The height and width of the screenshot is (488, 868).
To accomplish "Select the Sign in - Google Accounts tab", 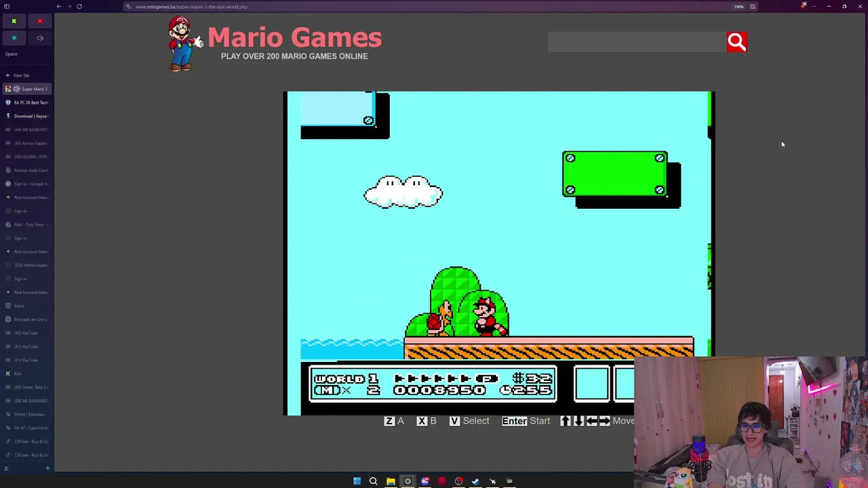I will click(27, 184).
